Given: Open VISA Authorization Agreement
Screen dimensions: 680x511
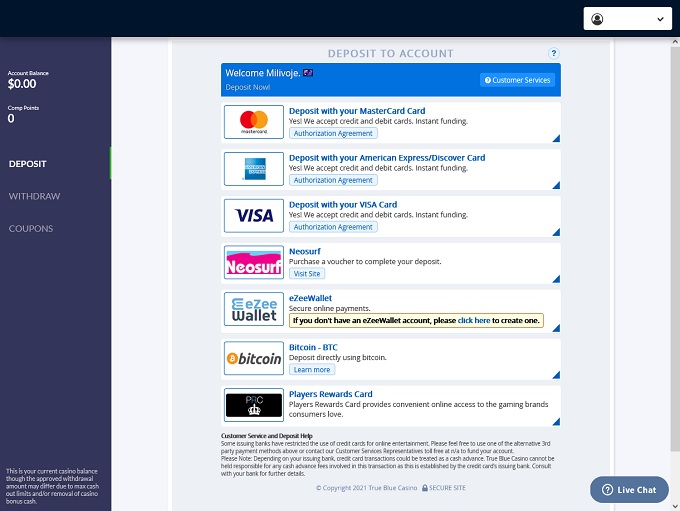Looking at the screenshot, I should pos(333,227).
